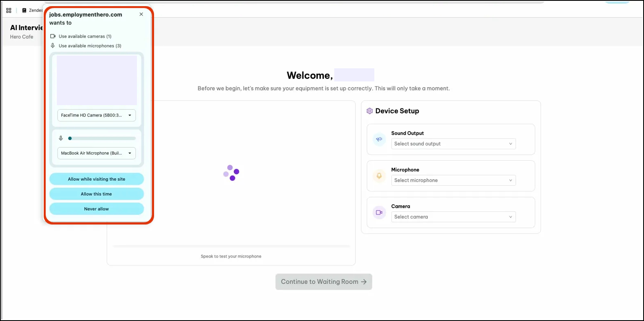
Task: Open the Select camera dropdown
Action: [x=453, y=217]
